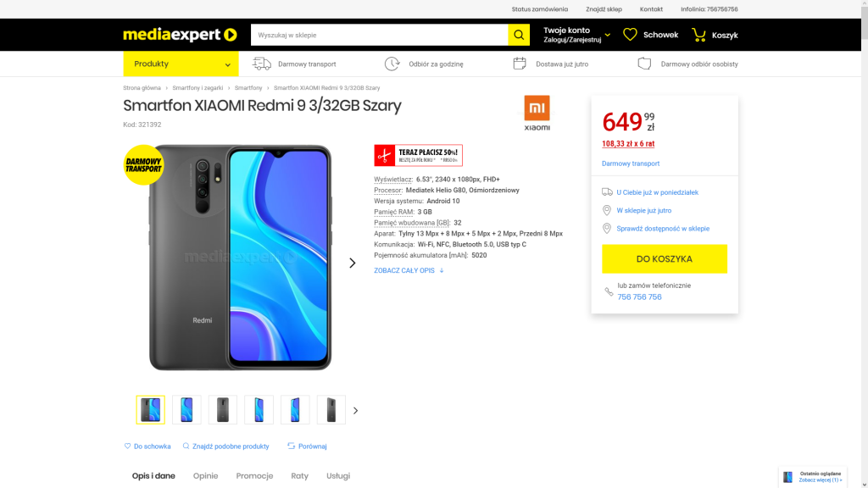
Task: Click the heart icon next to Do schowka
Action: tap(128, 446)
